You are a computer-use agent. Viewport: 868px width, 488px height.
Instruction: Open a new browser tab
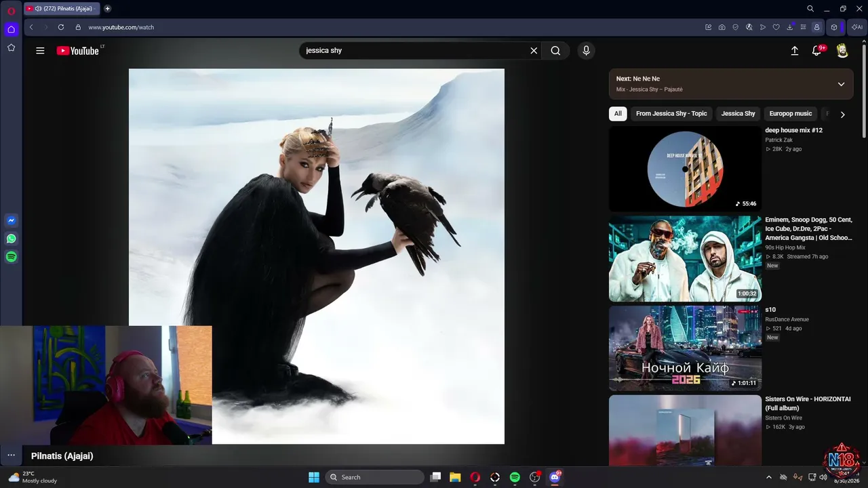click(107, 9)
